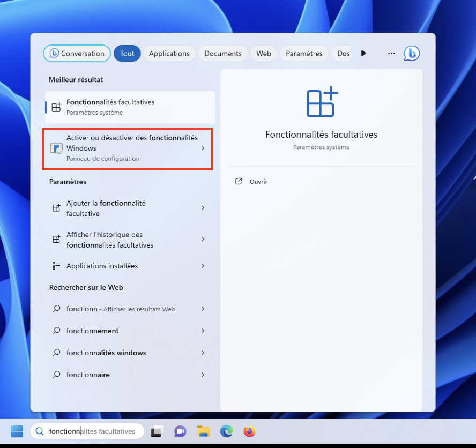Show more filter tabs with the arrow
Screen dimensions: 476x448
(363, 54)
